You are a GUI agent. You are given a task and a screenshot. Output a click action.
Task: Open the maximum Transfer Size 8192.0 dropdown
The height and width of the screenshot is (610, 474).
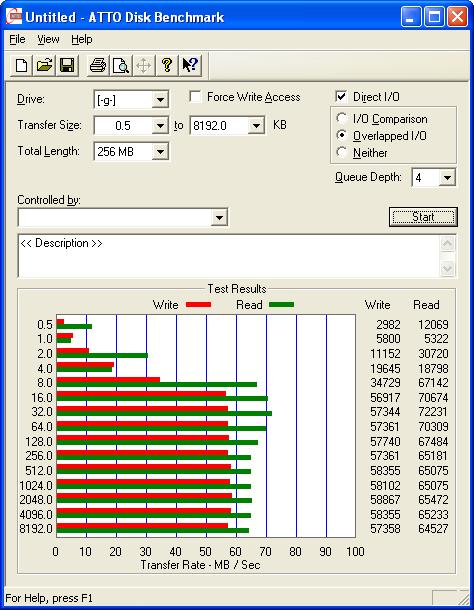(x=256, y=126)
